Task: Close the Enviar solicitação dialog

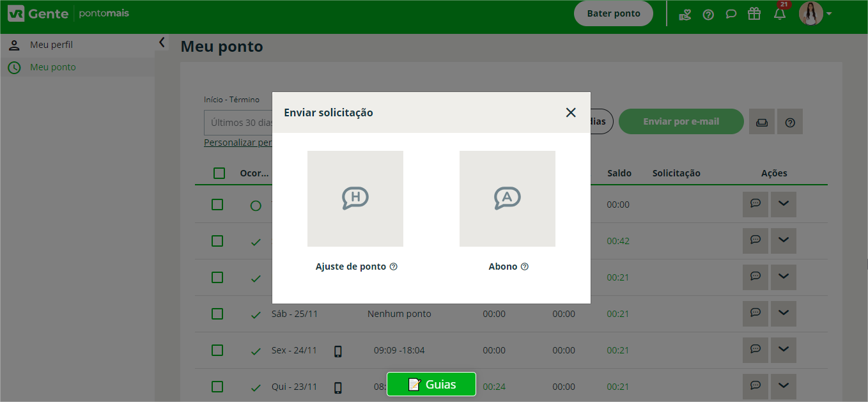Action: (x=571, y=112)
